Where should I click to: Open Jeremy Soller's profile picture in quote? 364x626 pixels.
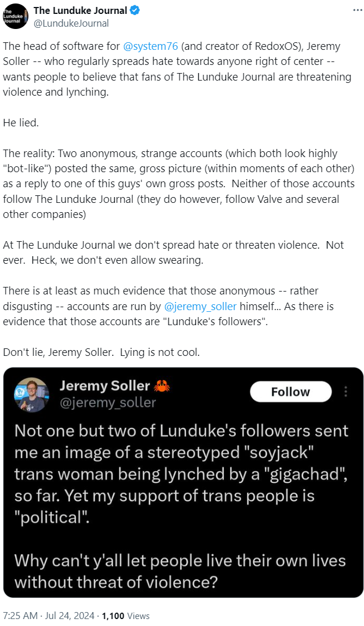point(31,394)
